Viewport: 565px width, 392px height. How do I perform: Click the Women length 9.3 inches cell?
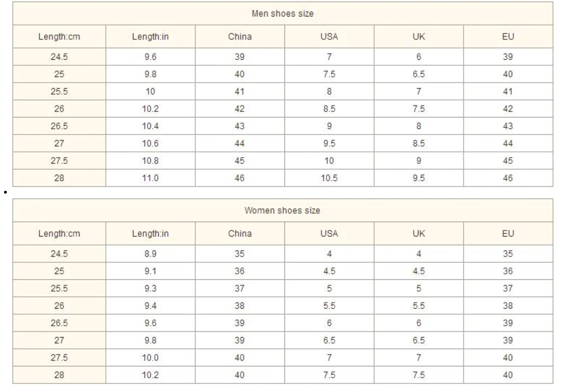[x=150, y=288]
